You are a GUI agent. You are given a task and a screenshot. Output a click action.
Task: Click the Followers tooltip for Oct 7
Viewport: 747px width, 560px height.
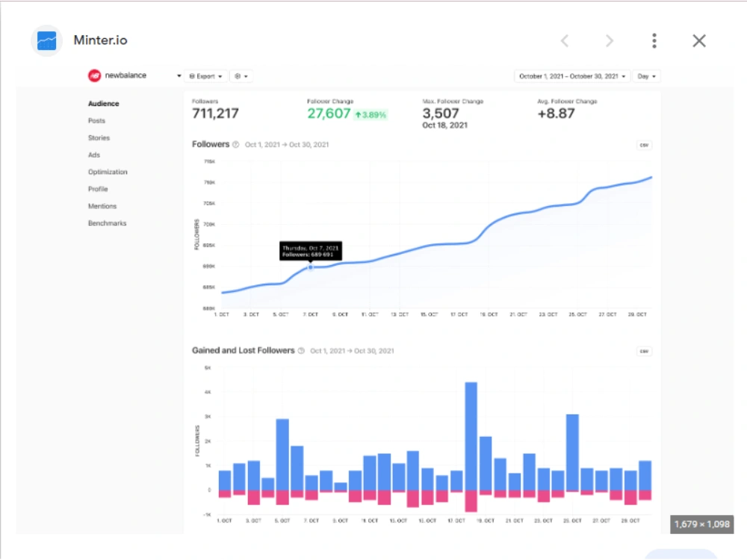(311, 251)
